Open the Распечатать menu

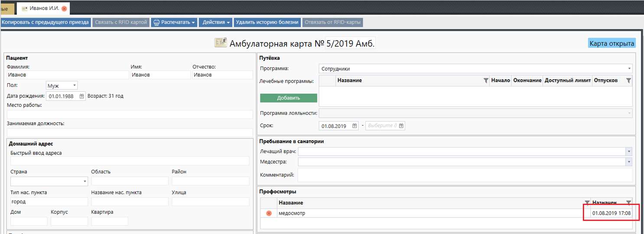pos(174,22)
